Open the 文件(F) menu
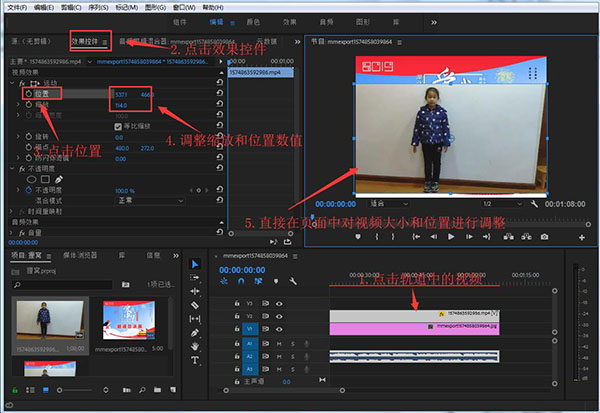The height and width of the screenshot is (413, 600). click(x=17, y=7)
